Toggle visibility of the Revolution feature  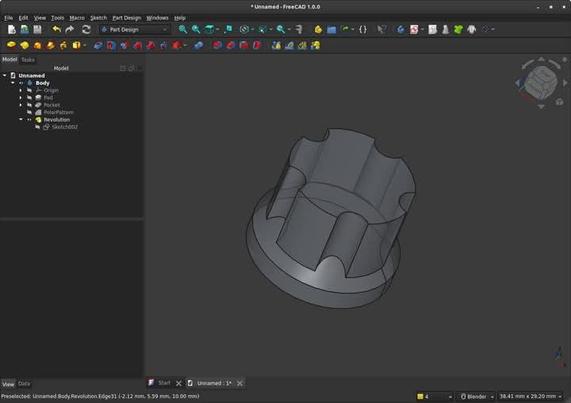(29, 119)
